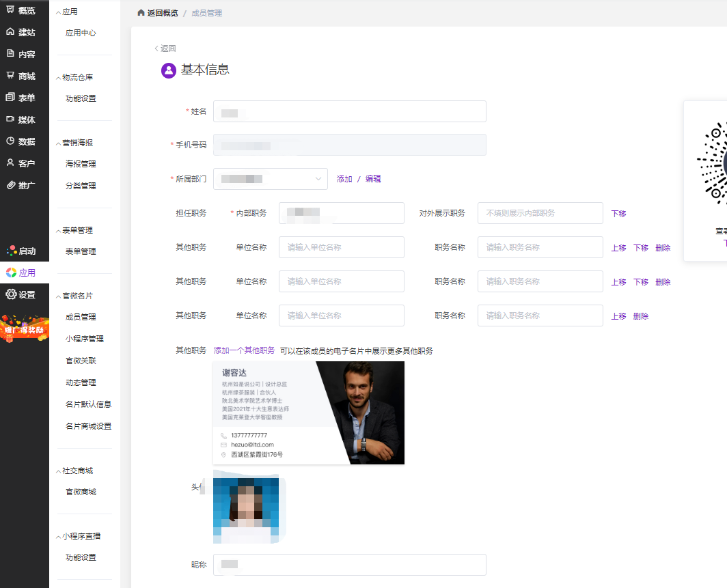Click the home icon beside 返回概览
727x588 pixels.
(141, 13)
